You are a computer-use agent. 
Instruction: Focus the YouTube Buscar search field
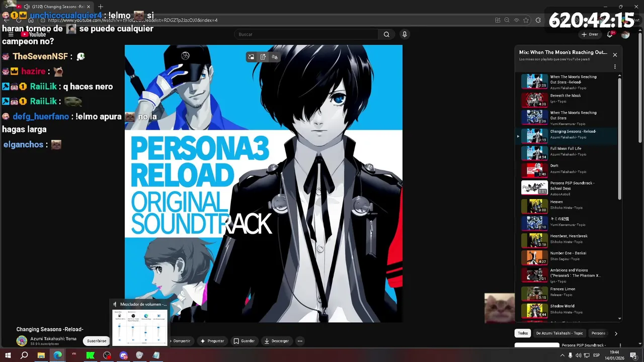(306, 34)
